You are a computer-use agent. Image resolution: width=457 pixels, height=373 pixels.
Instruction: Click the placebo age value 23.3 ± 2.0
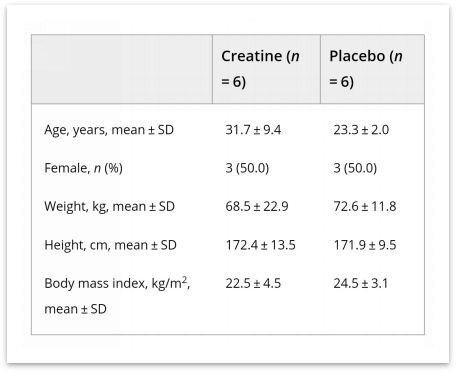361,130
